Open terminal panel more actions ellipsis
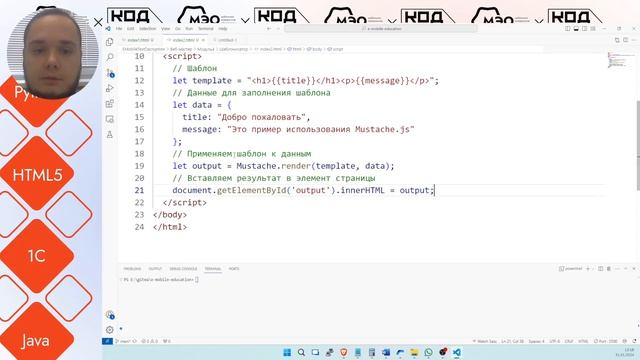 617,269
